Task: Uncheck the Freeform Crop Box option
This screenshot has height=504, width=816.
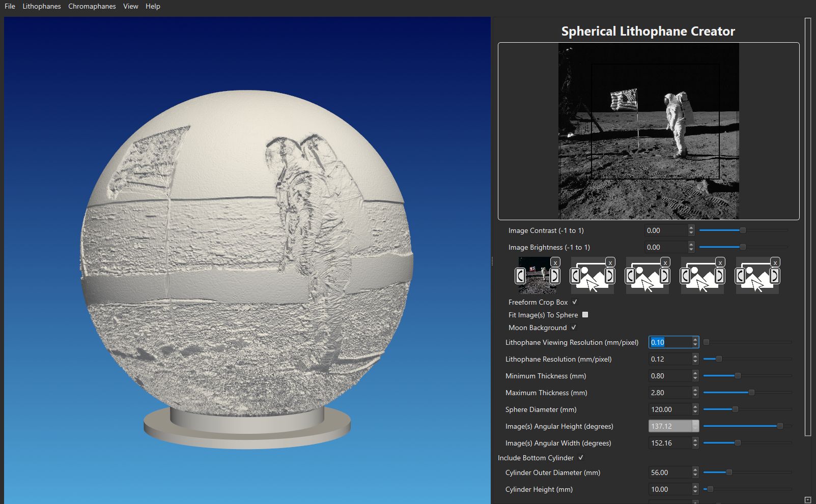Action: (574, 302)
